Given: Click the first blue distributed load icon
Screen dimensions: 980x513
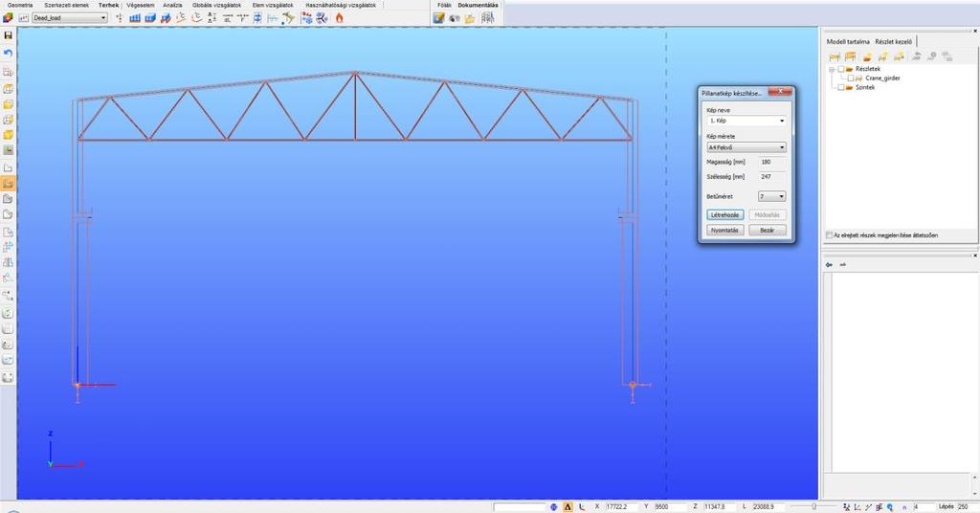Looking at the screenshot, I should click(134, 18).
